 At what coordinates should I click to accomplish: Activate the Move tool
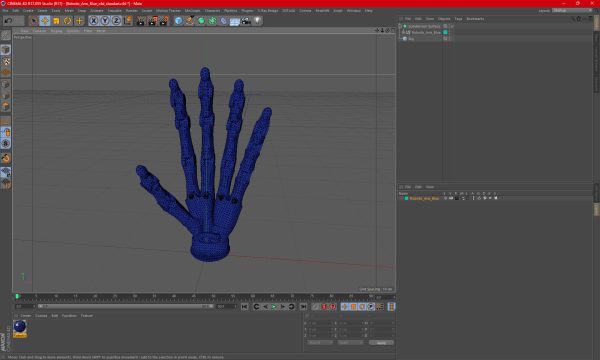pyautogui.click(x=45, y=21)
